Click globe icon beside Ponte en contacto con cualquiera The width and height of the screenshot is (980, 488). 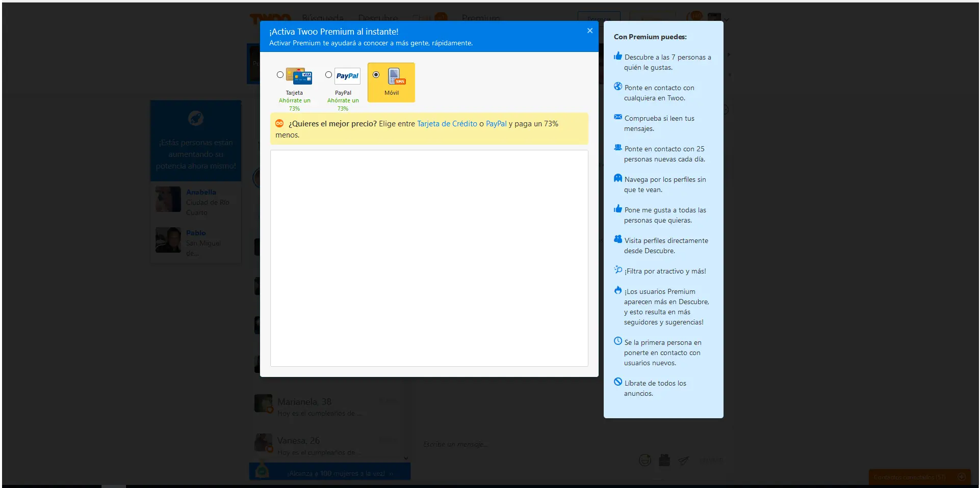click(618, 87)
